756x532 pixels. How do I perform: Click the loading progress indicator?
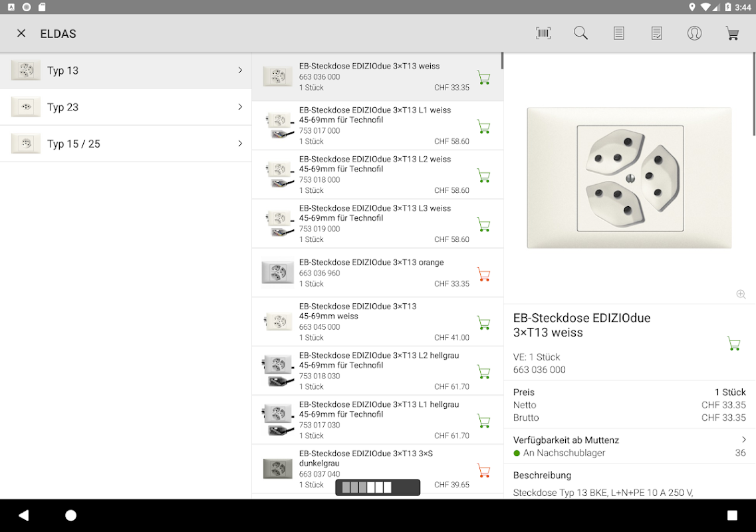378,487
